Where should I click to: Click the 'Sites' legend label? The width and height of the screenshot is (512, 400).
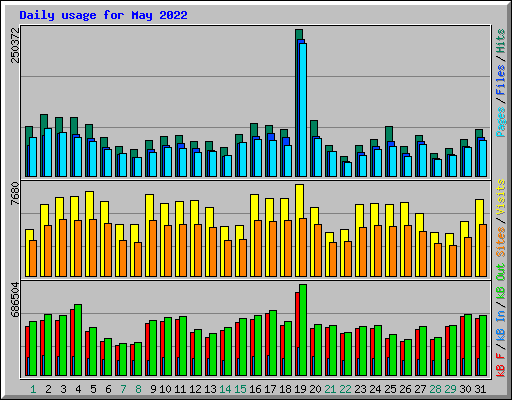click(x=501, y=242)
